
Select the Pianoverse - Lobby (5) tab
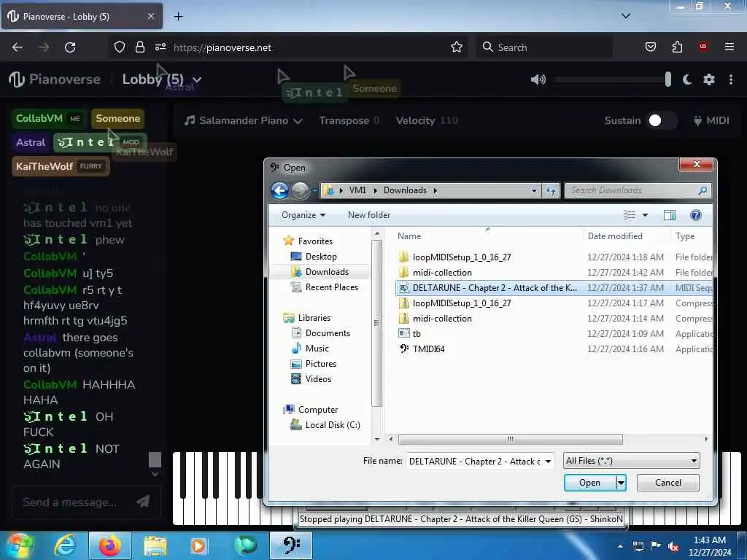(x=82, y=17)
